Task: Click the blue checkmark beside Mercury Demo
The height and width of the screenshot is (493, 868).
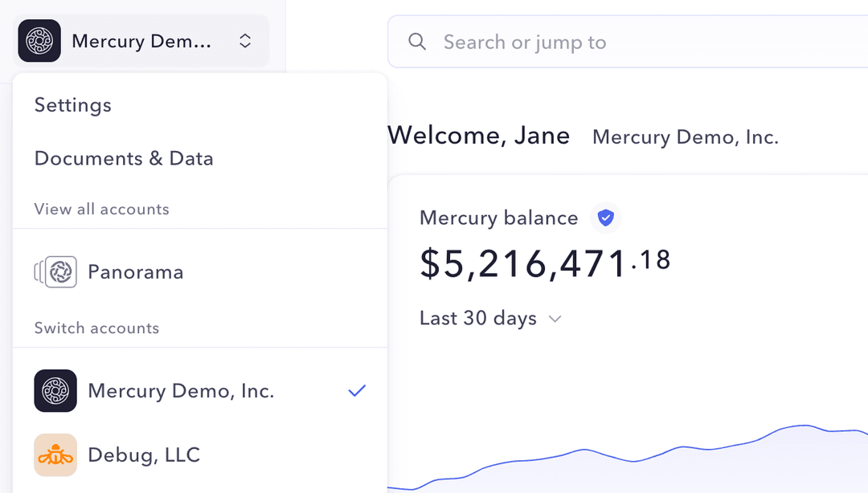Action: click(357, 391)
